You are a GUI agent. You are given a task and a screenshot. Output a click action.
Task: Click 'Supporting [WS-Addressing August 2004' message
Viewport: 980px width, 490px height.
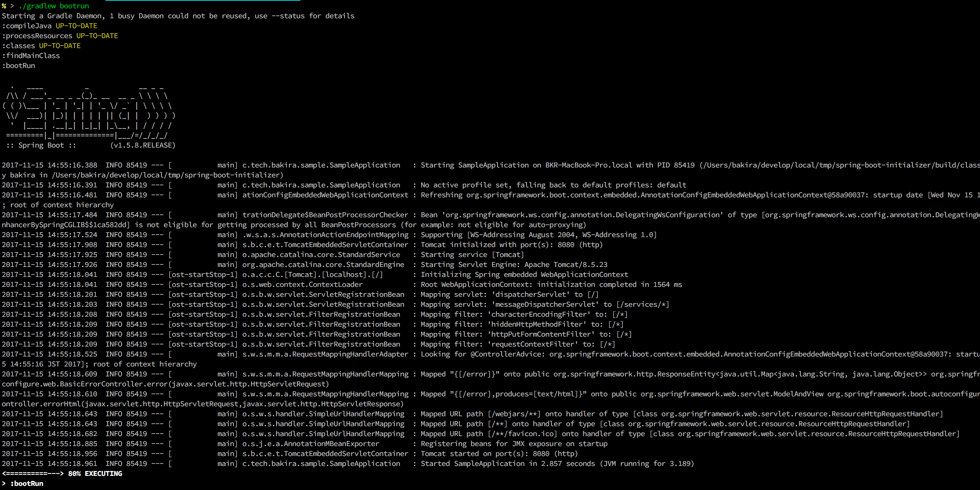point(539,235)
